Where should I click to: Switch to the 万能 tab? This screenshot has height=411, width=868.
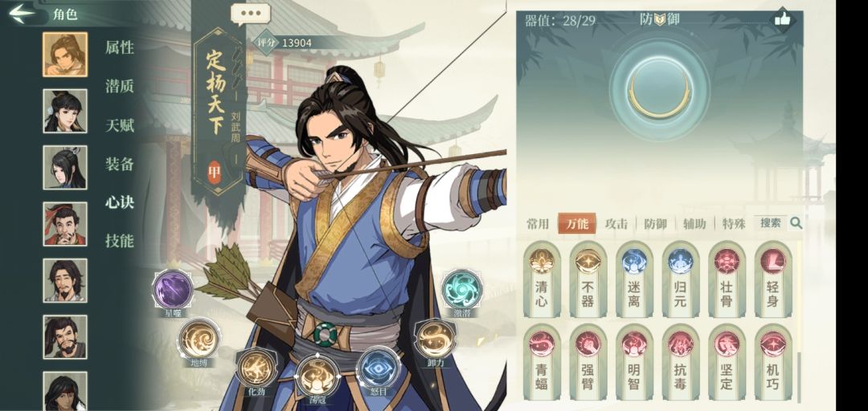click(577, 223)
